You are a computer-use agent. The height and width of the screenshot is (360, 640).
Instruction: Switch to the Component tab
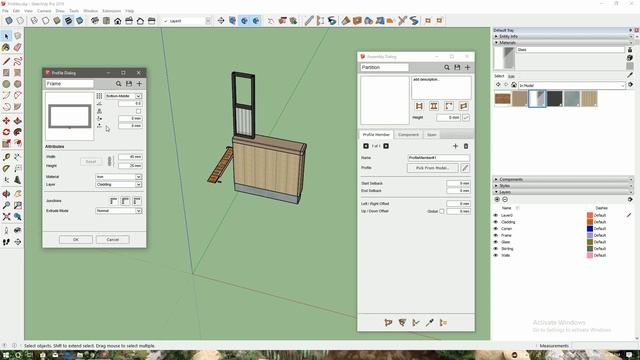(408, 135)
